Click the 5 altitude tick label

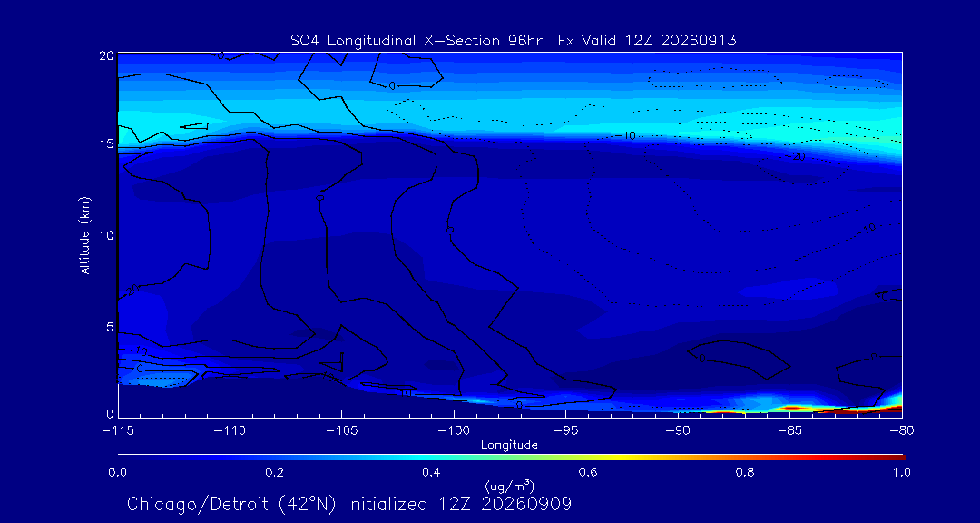tap(110, 327)
